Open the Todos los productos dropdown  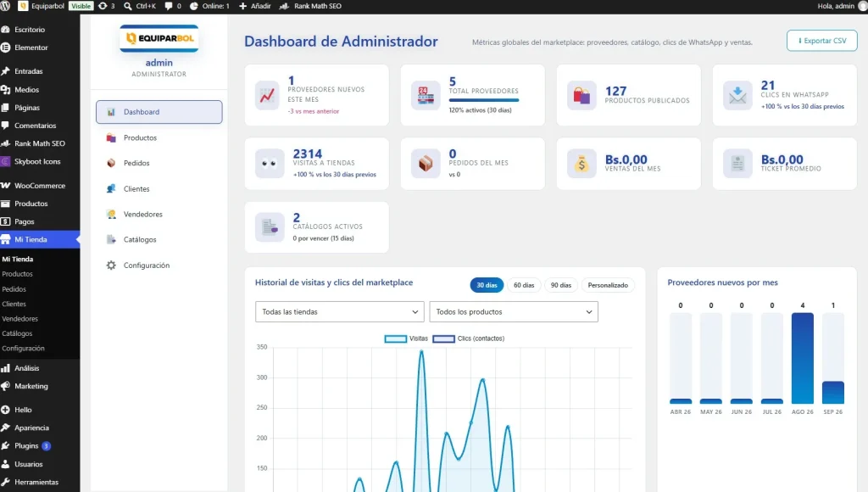[514, 312]
